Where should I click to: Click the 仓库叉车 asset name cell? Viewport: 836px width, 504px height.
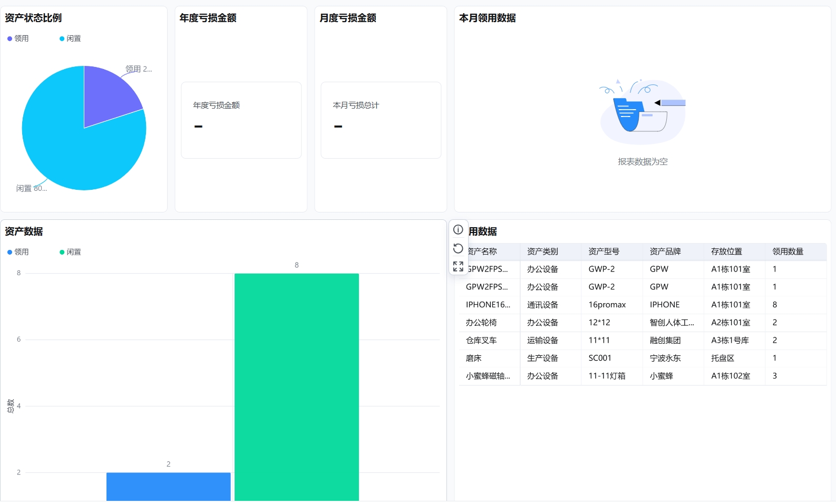481,341
